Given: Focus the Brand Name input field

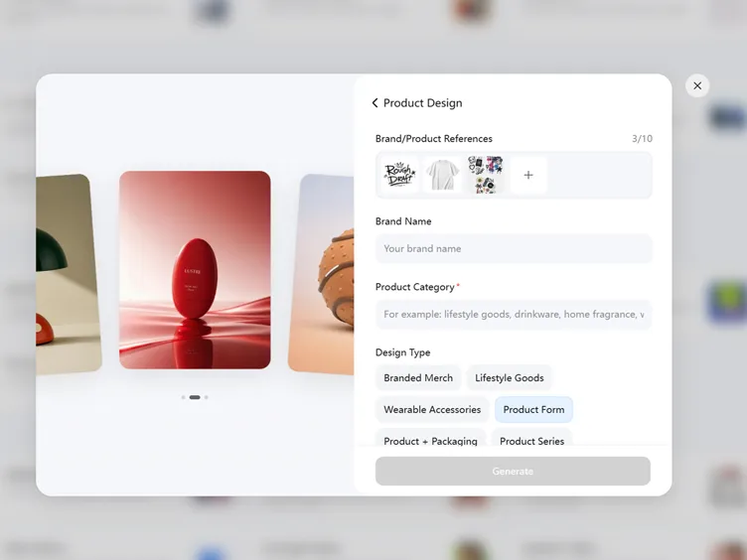Looking at the screenshot, I should pyautogui.click(x=514, y=248).
